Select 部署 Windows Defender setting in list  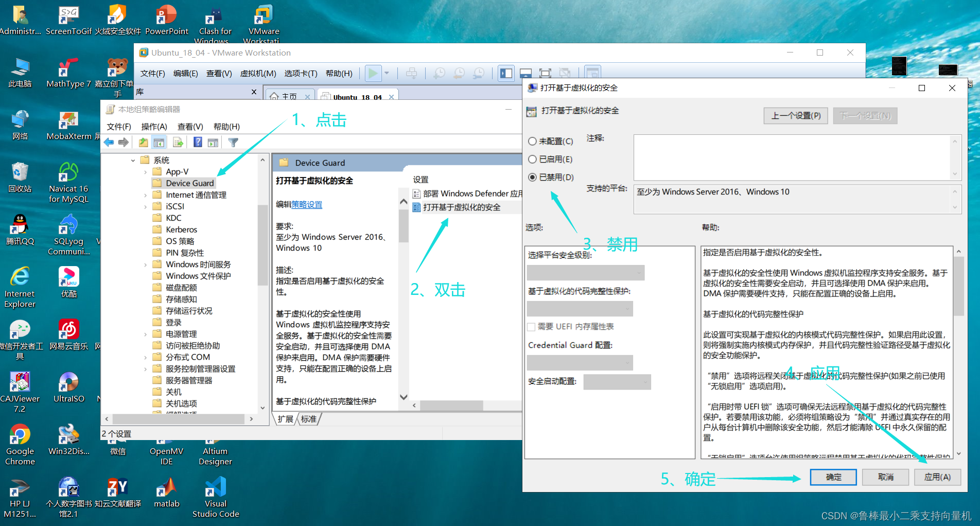tap(467, 194)
